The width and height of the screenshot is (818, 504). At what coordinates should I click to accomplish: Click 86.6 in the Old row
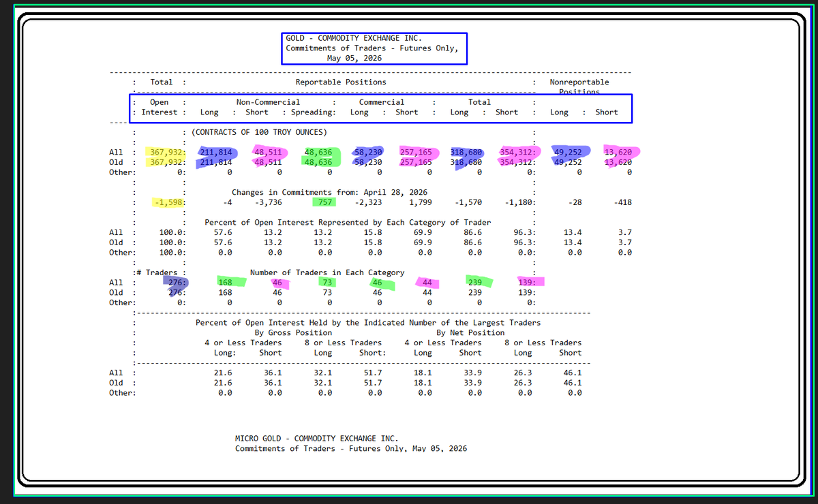click(x=473, y=242)
